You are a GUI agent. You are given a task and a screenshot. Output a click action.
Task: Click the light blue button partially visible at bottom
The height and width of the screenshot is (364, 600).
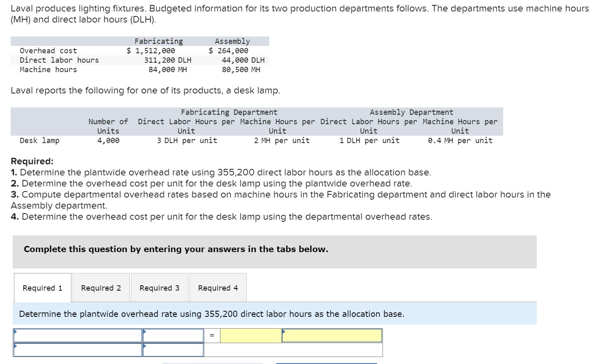[x=213, y=363]
